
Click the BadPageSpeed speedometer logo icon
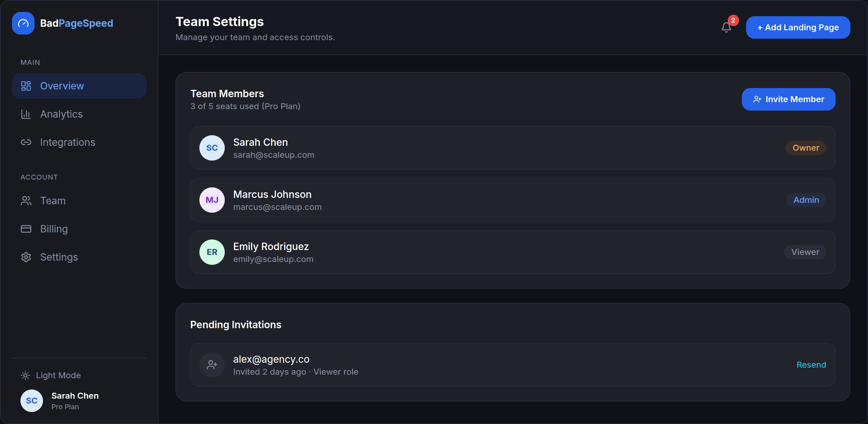pyautogui.click(x=23, y=23)
